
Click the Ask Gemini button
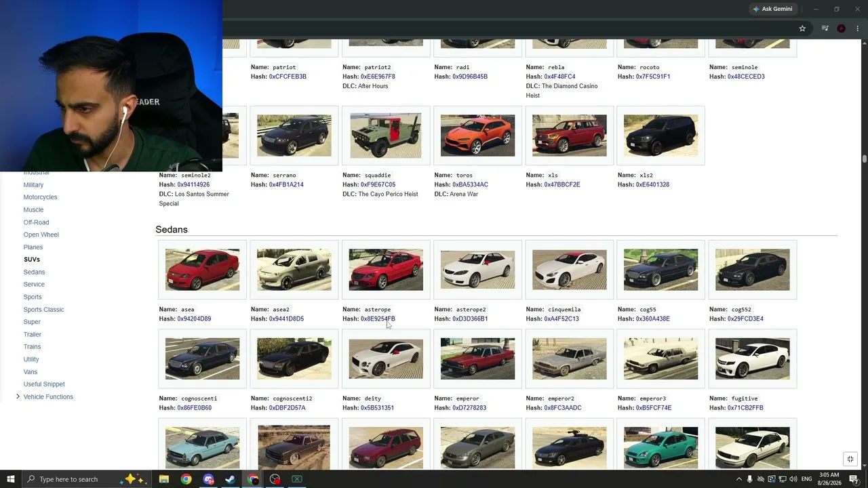click(x=772, y=9)
